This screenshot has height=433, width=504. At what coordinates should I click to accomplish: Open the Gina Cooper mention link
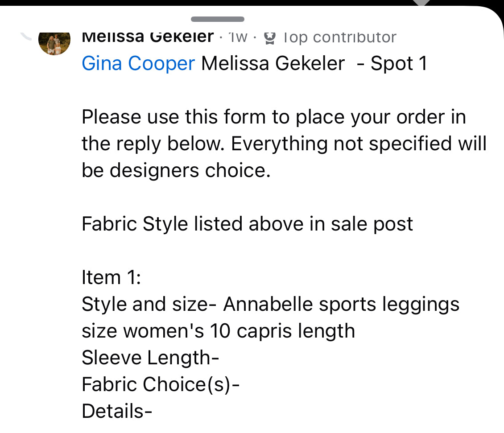(x=138, y=64)
